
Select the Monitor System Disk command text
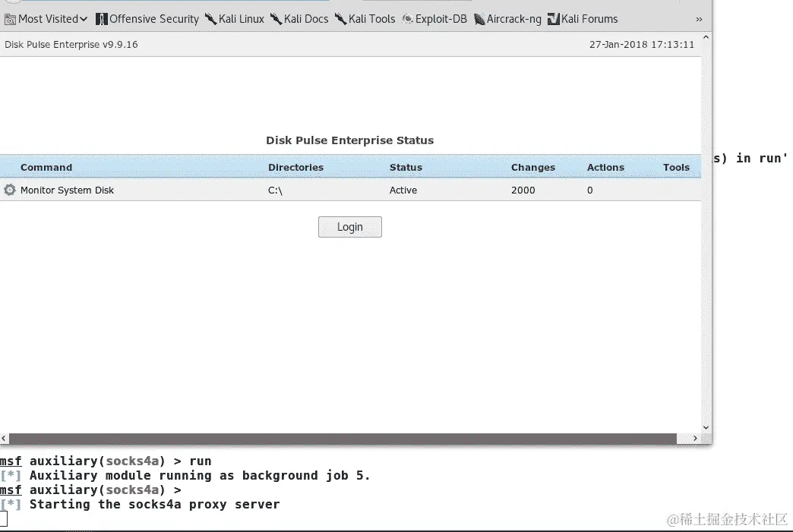pyautogui.click(x=68, y=190)
